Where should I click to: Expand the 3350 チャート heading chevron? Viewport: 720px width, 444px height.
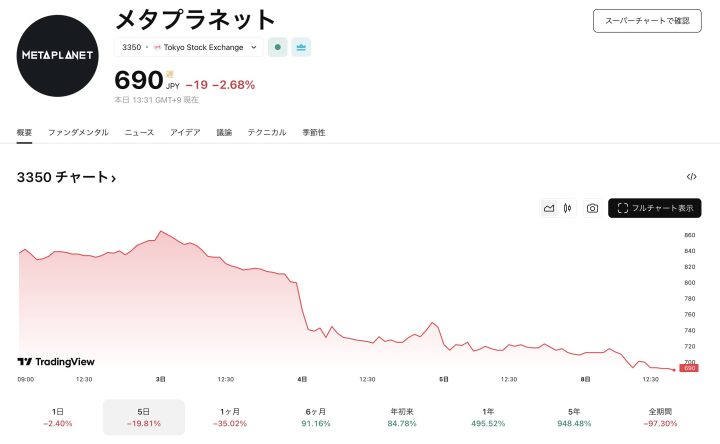point(113,178)
